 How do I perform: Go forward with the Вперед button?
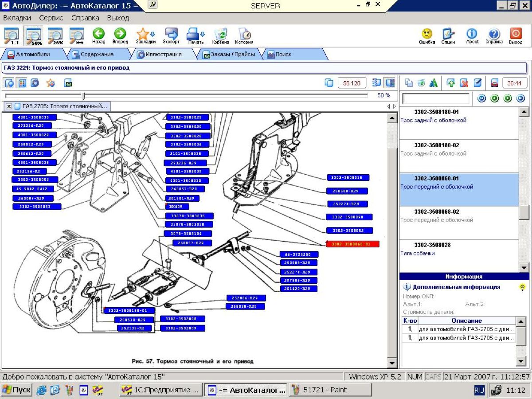(120, 36)
